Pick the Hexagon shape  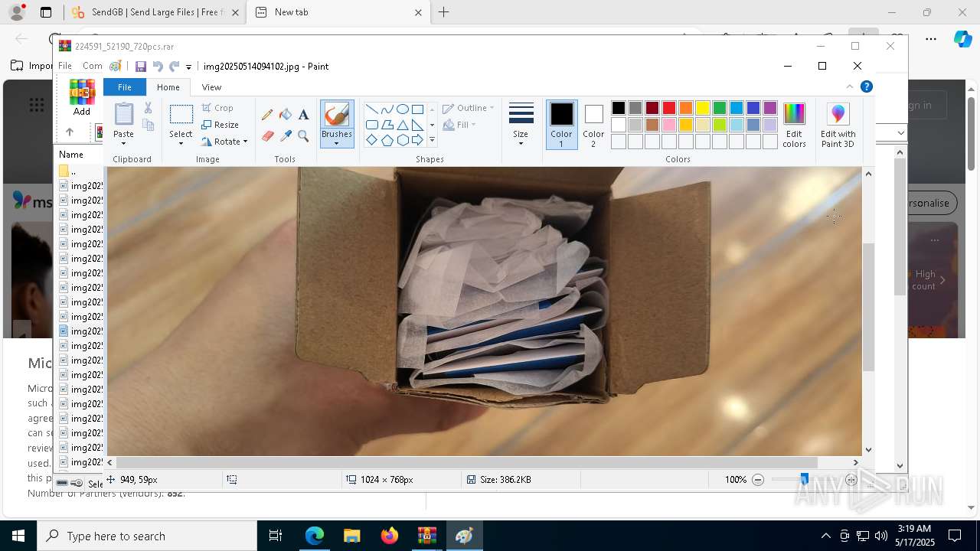point(402,140)
